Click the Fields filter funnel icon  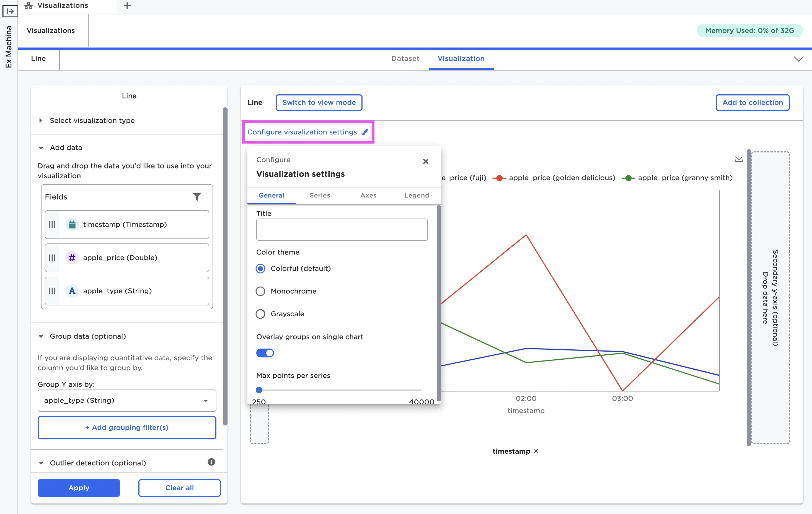click(197, 196)
